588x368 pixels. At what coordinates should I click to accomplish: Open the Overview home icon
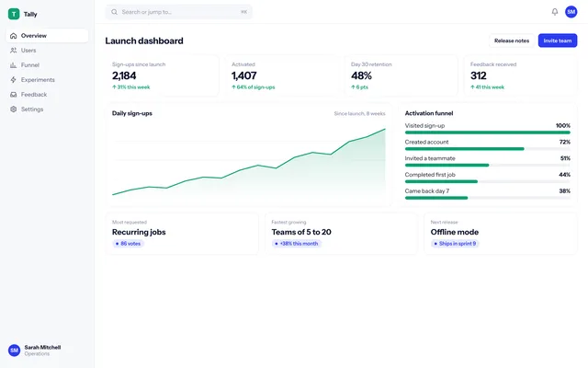(14, 36)
